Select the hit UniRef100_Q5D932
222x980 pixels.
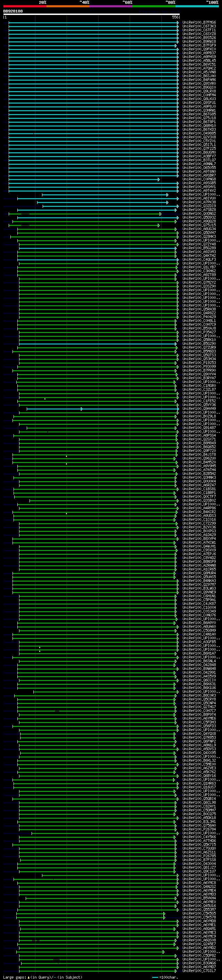pos(199,218)
